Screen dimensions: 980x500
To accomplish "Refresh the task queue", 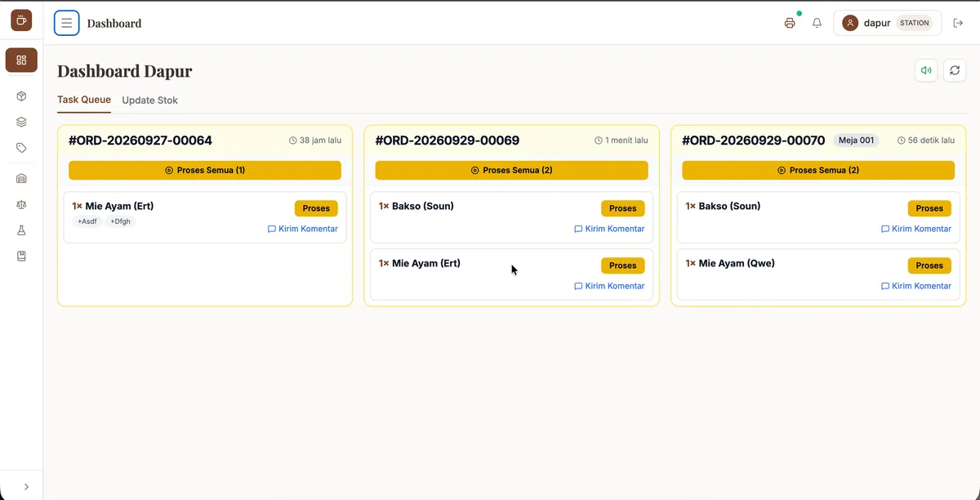I will [x=955, y=70].
